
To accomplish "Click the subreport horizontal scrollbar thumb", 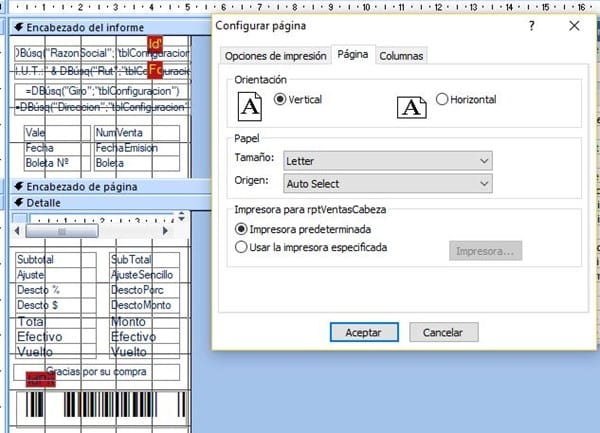I will pos(61,231).
